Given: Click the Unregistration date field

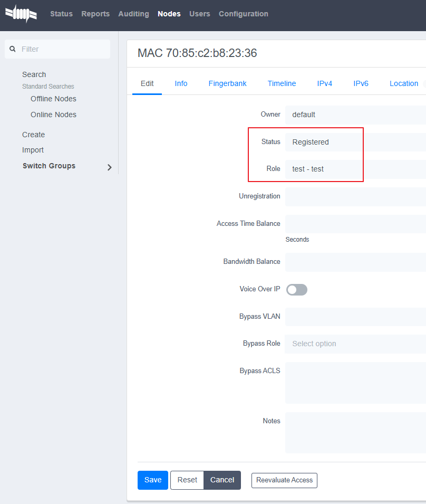Looking at the screenshot, I should [x=355, y=197].
